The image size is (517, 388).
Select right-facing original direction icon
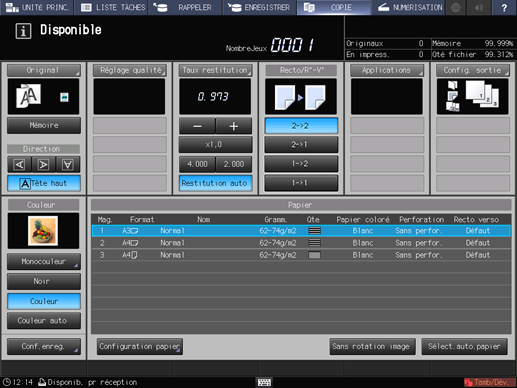click(43, 164)
